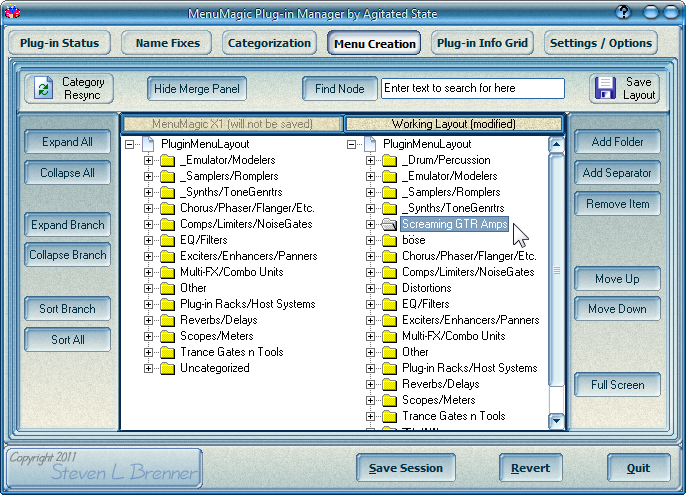Open the Name Fixes tab
Viewport: 686px width, 495px height.
tap(167, 43)
